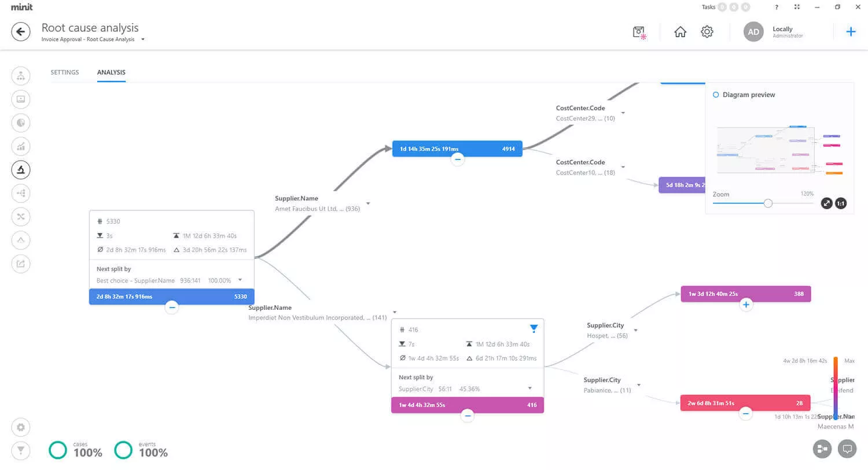
Task: Toggle fullscreen mode icon
Action: click(797, 7)
